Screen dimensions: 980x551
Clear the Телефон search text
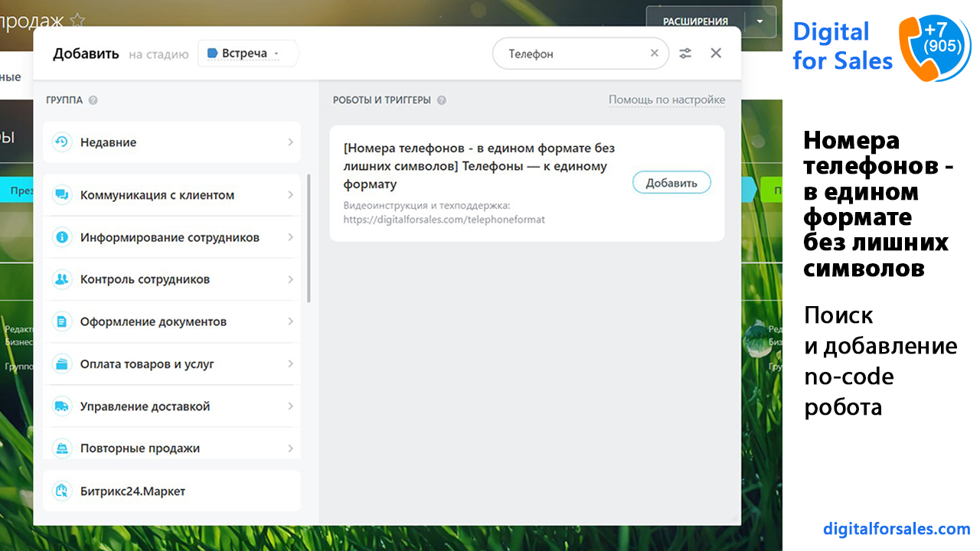pos(654,54)
